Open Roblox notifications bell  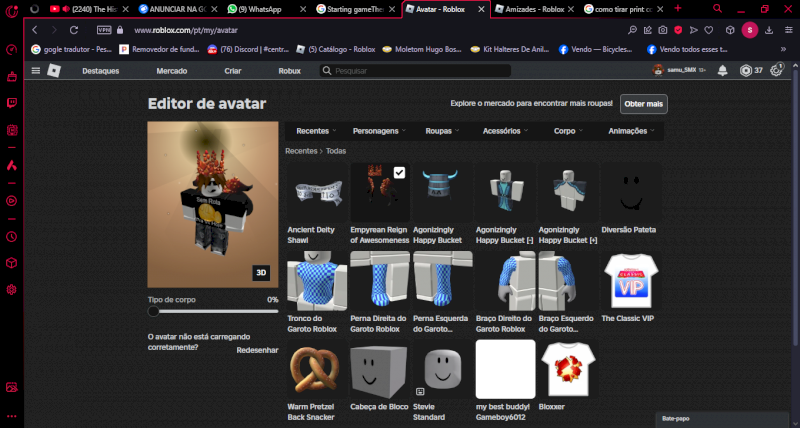point(722,70)
